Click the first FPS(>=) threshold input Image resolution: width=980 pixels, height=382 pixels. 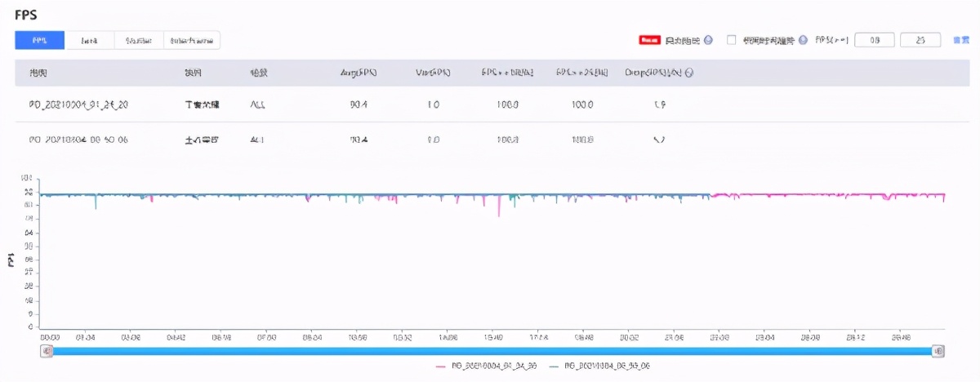(x=875, y=40)
